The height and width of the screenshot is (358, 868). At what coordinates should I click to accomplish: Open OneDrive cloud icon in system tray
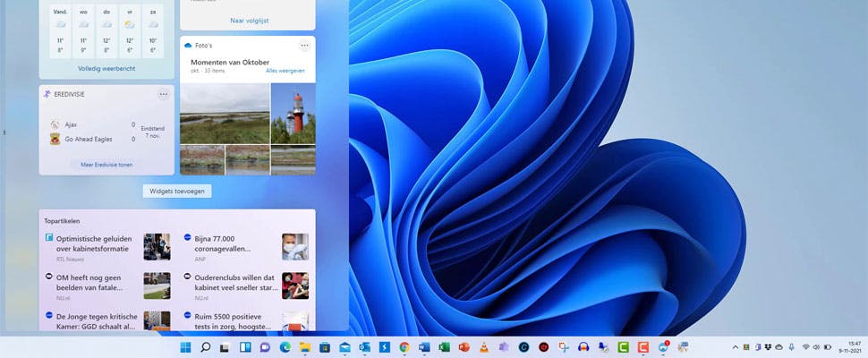pos(779,347)
